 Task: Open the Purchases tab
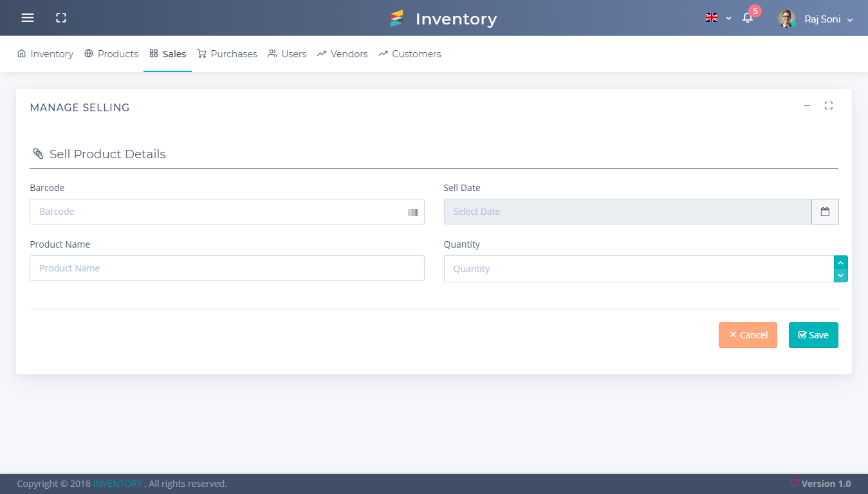tap(227, 54)
